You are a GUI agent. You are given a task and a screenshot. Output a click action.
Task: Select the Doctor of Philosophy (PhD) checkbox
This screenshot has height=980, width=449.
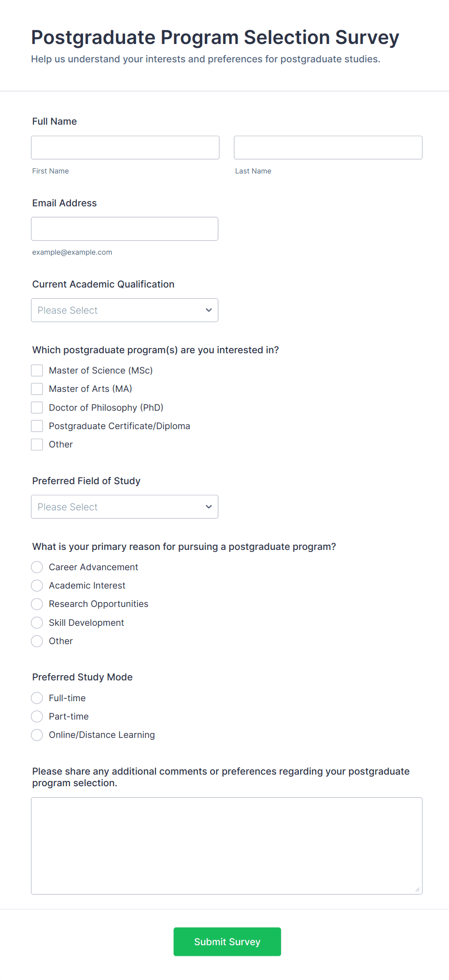(x=37, y=407)
